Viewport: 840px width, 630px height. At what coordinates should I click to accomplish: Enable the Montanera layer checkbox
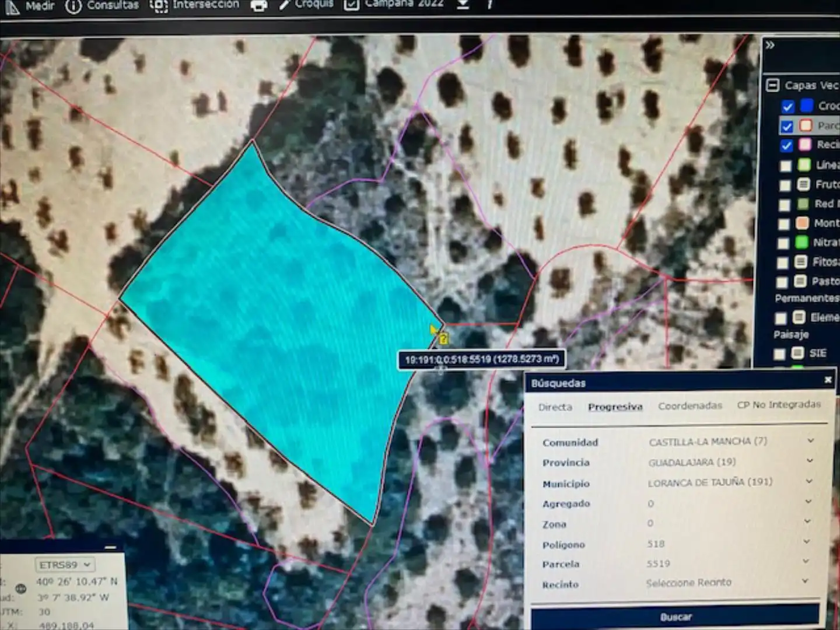(x=784, y=224)
